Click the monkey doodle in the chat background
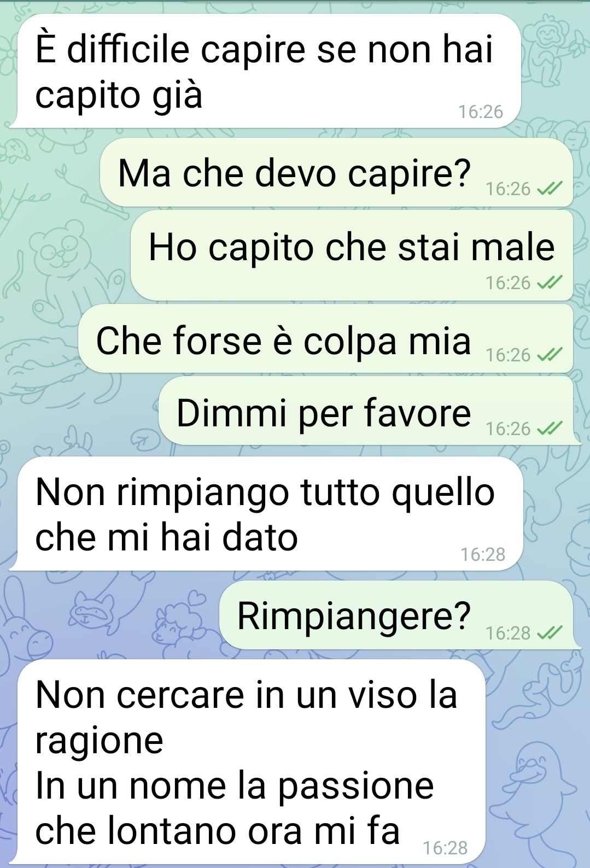The width and height of the screenshot is (590, 868). click(x=546, y=49)
